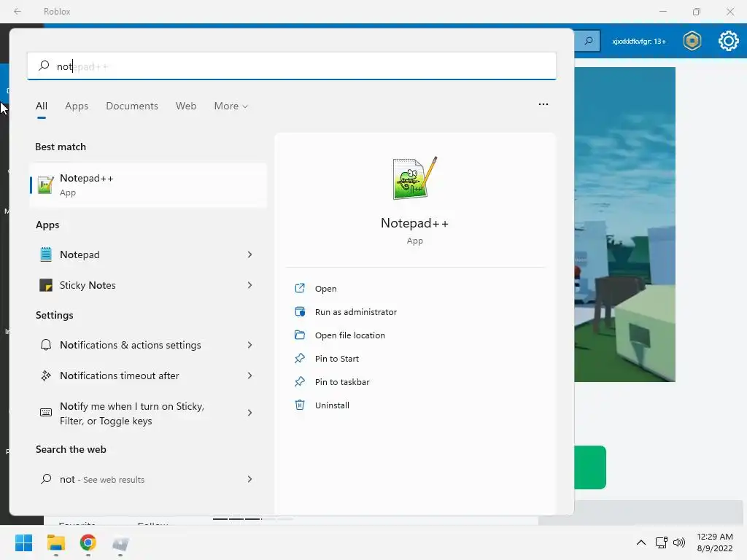Select 'Notifications & actions settings' text
The width and height of the screenshot is (747, 560).
(131, 345)
